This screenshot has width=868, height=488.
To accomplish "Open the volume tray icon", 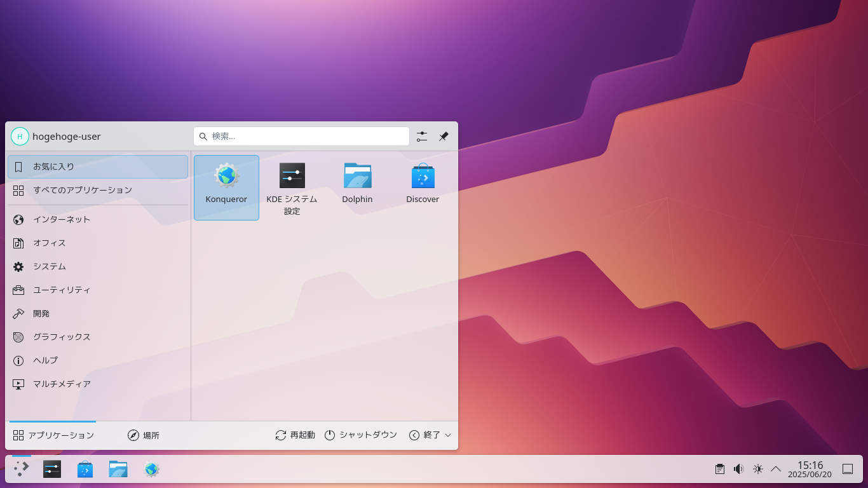I will [738, 469].
